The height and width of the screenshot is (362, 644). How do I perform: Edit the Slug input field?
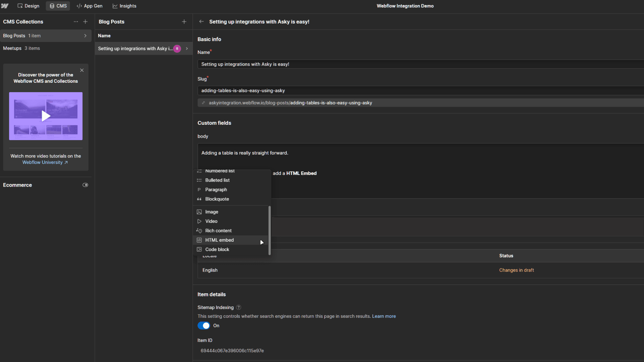(421, 90)
